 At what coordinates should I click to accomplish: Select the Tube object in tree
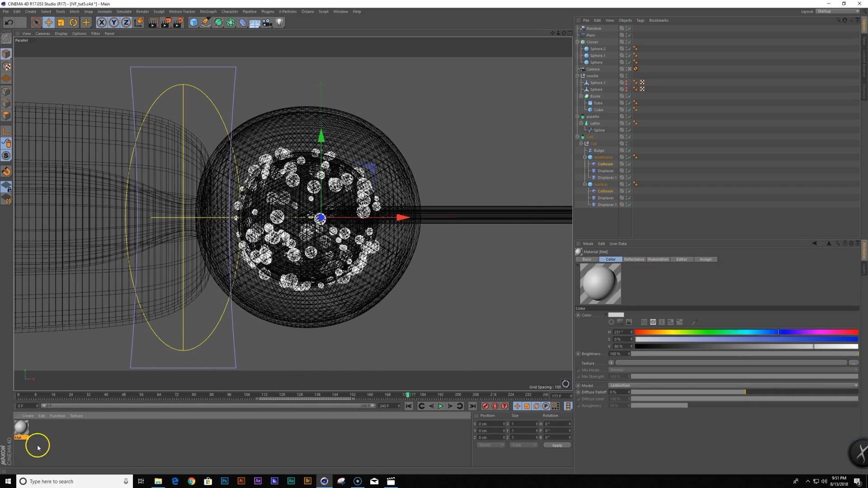[598, 103]
